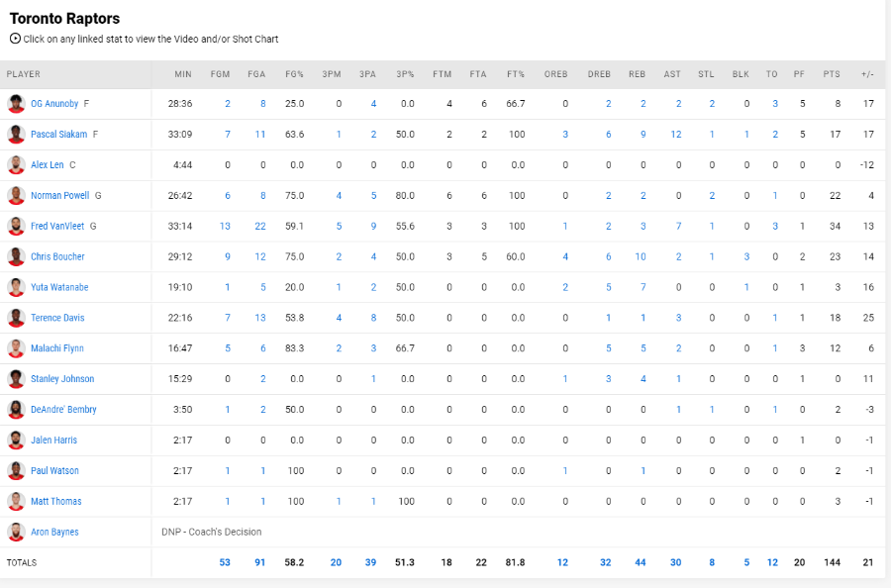Viewport: 891px width, 588px height.
Task: Click Jalen Harris's player photo
Action: [x=16, y=441]
